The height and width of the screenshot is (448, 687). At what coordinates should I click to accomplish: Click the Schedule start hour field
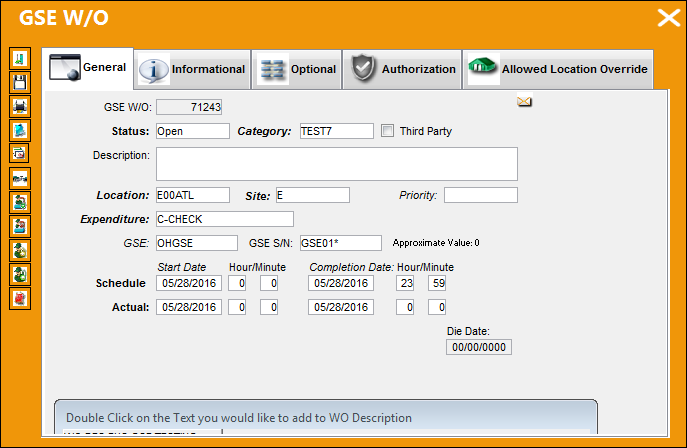pyautogui.click(x=237, y=283)
